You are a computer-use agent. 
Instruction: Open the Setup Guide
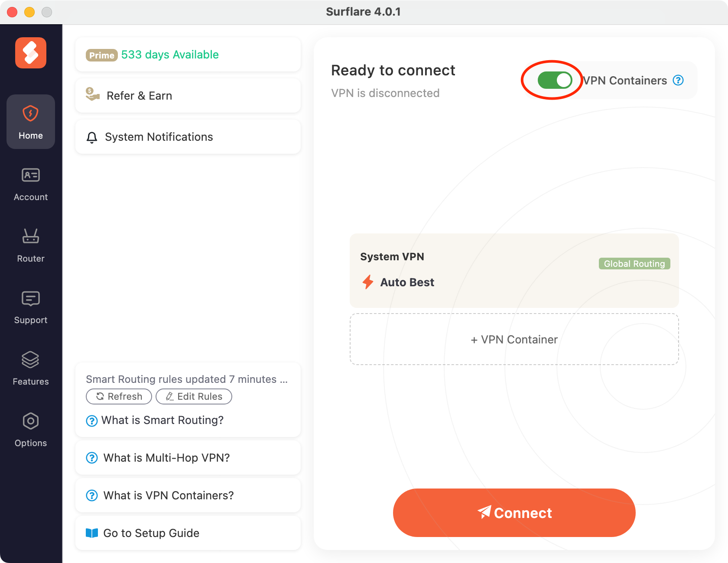point(151,533)
